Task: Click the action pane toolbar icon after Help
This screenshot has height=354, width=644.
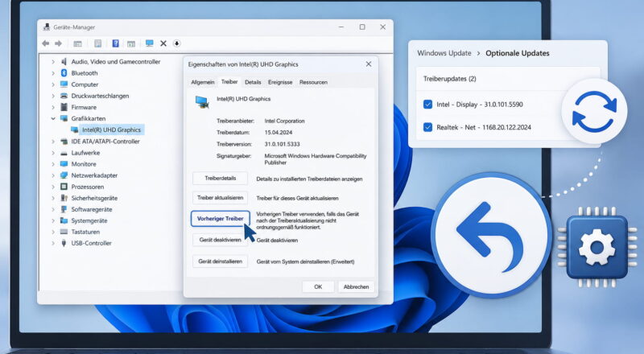Action: (x=131, y=43)
